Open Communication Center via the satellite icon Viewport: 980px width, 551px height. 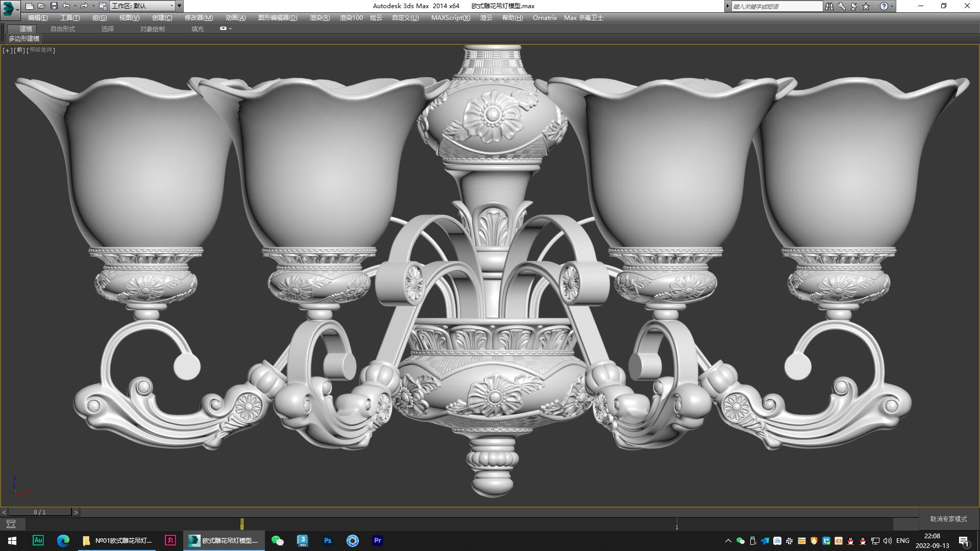[x=853, y=6]
